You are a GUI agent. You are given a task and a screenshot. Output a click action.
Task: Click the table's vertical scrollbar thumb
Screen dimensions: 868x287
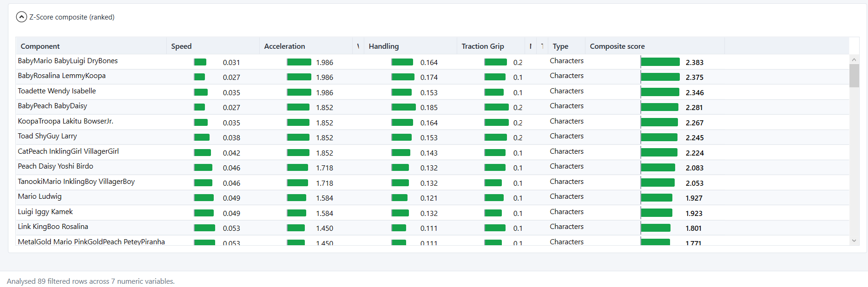854,76
